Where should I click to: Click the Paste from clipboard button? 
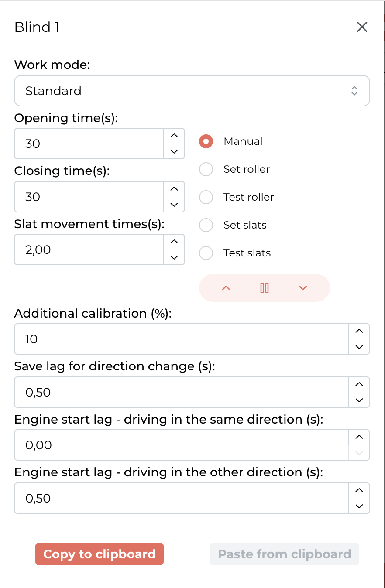(285, 554)
